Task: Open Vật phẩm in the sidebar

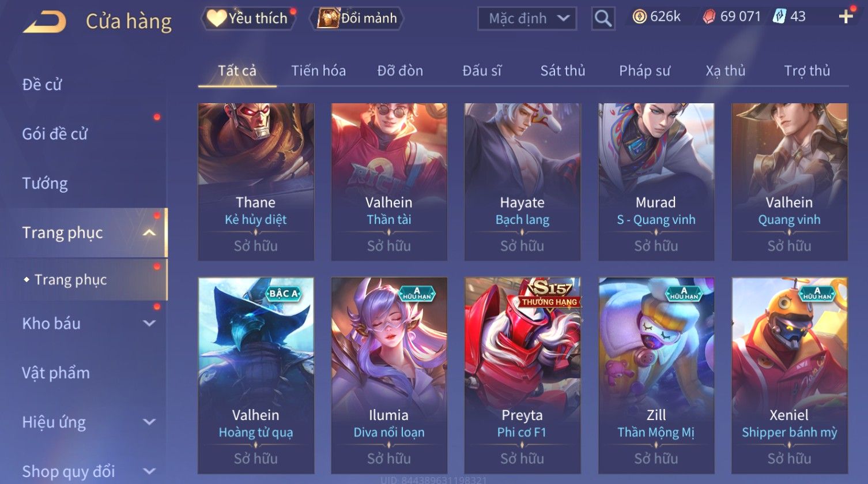Action: (56, 373)
